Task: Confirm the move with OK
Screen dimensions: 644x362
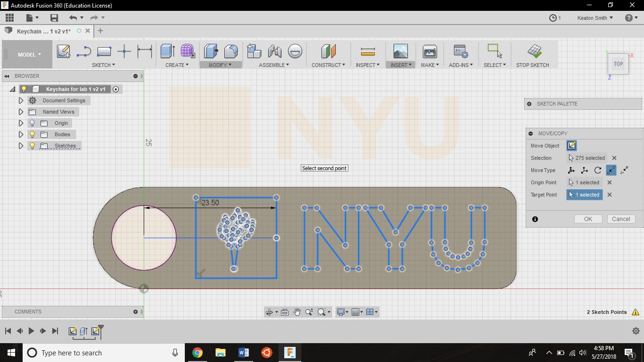Action: tap(588, 219)
